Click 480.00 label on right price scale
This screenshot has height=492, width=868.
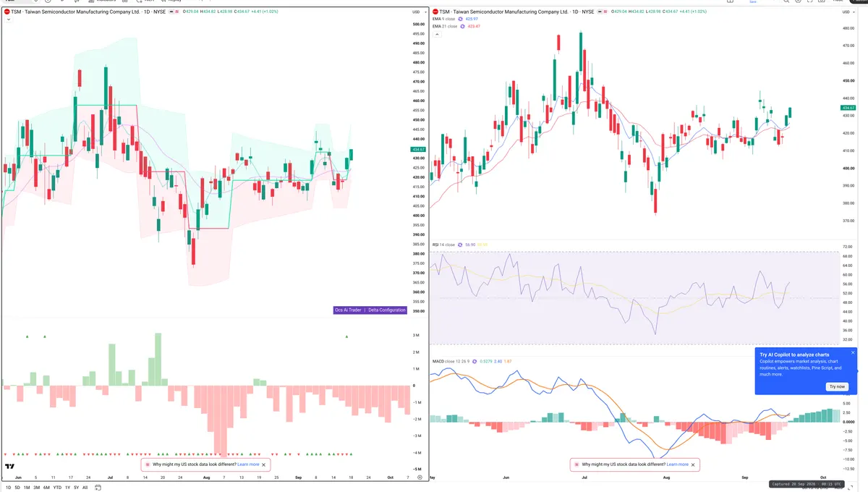(848, 28)
